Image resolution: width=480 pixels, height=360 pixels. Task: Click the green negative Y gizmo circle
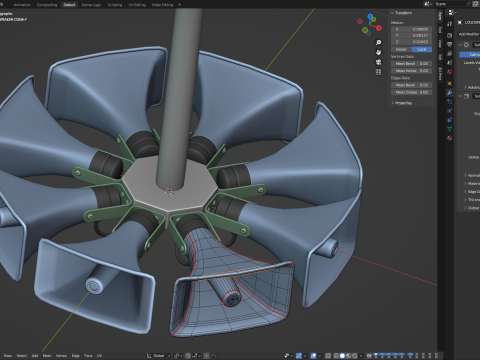coord(365,30)
